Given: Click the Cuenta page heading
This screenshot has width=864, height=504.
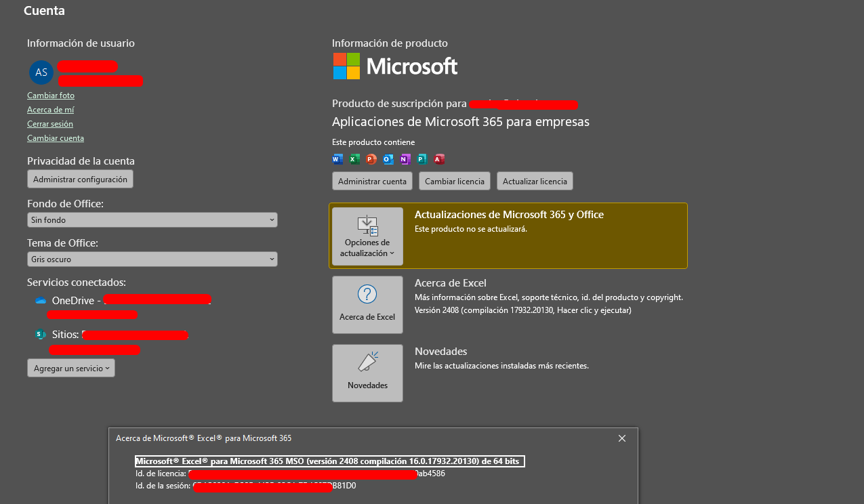Looking at the screenshot, I should click(x=45, y=11).
